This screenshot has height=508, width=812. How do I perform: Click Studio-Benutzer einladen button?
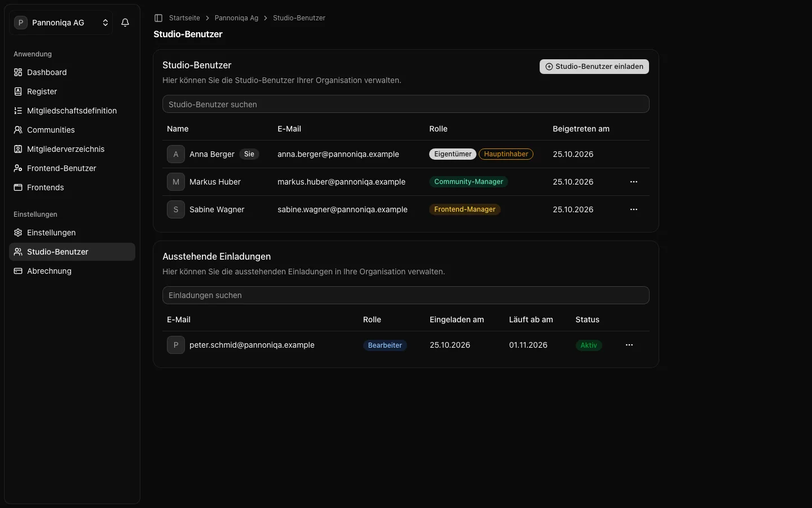pos(594,67)
